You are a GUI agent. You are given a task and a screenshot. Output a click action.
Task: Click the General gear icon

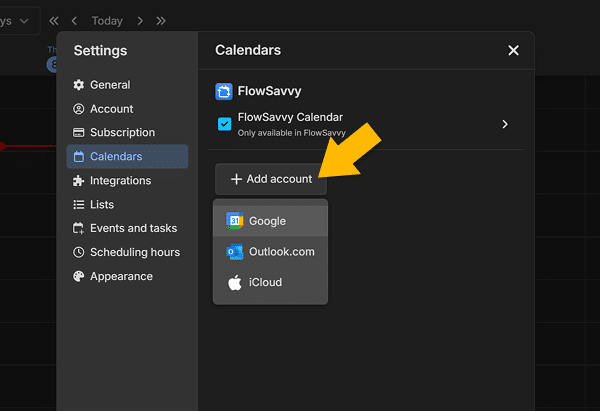(78, 85)
